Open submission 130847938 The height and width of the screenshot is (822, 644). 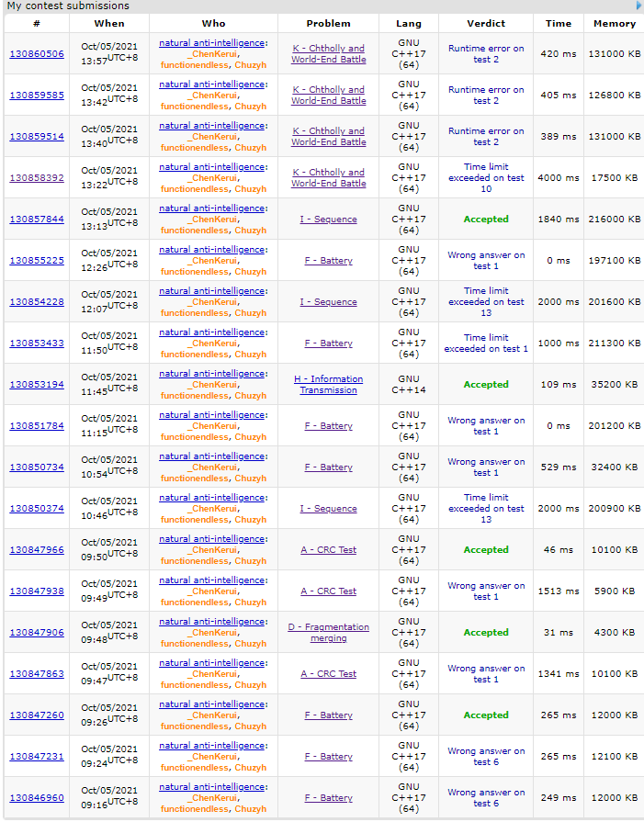click(x=37, y=591)
